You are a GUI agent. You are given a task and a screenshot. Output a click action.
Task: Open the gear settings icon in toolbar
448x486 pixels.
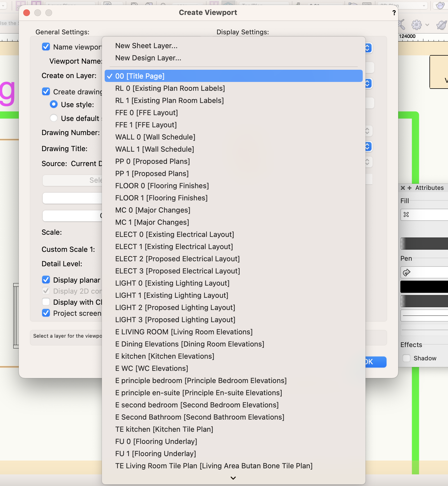point(416,25)
